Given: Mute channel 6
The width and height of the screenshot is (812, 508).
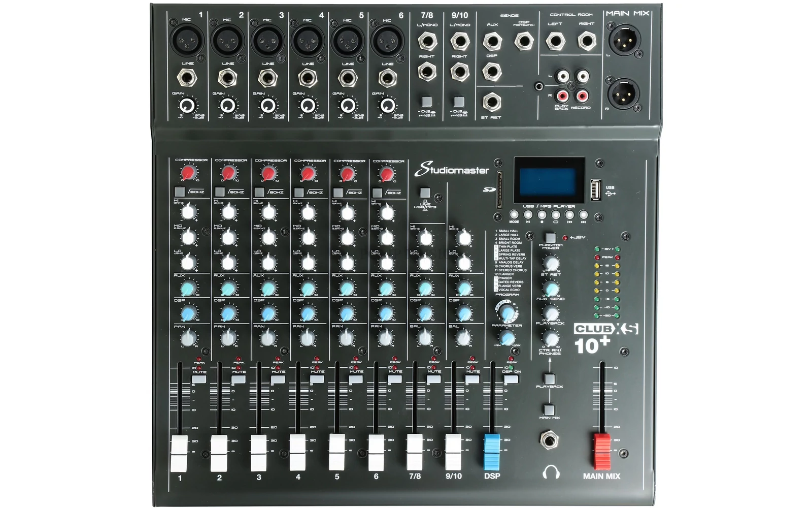Looking at the screenshot, I should coord(395,379).
